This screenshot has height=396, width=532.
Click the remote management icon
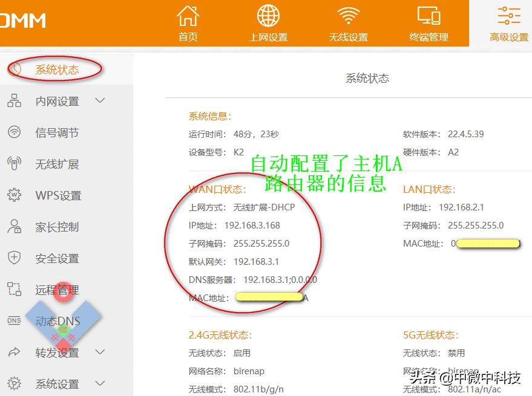tap(15, 289)
